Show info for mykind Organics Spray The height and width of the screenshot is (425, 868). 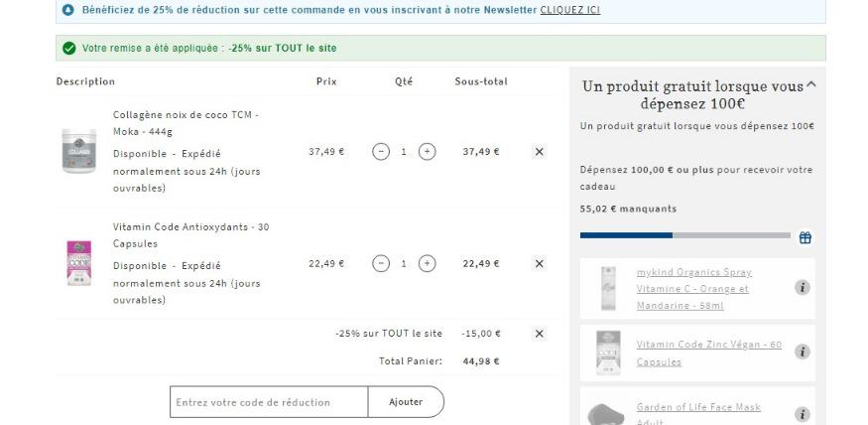click(804, 287)
